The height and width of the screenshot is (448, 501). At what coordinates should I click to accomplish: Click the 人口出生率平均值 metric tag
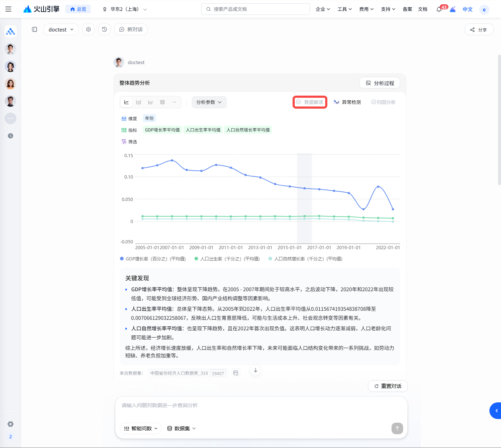coord(203,130)
